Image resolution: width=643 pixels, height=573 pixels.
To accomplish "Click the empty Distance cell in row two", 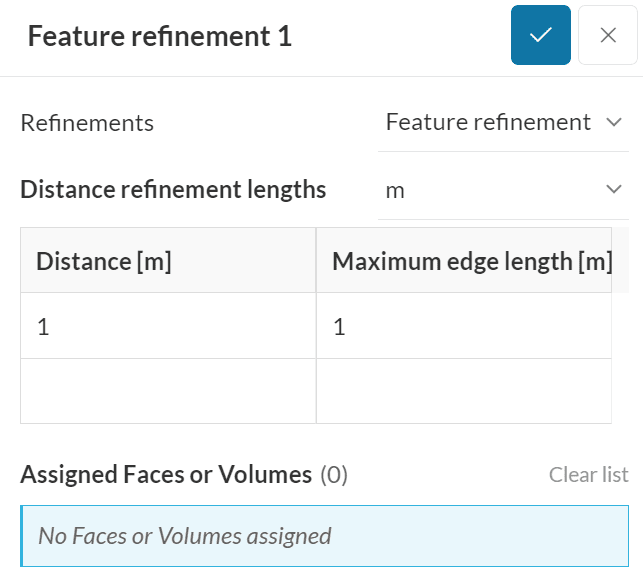I will 168,391.
